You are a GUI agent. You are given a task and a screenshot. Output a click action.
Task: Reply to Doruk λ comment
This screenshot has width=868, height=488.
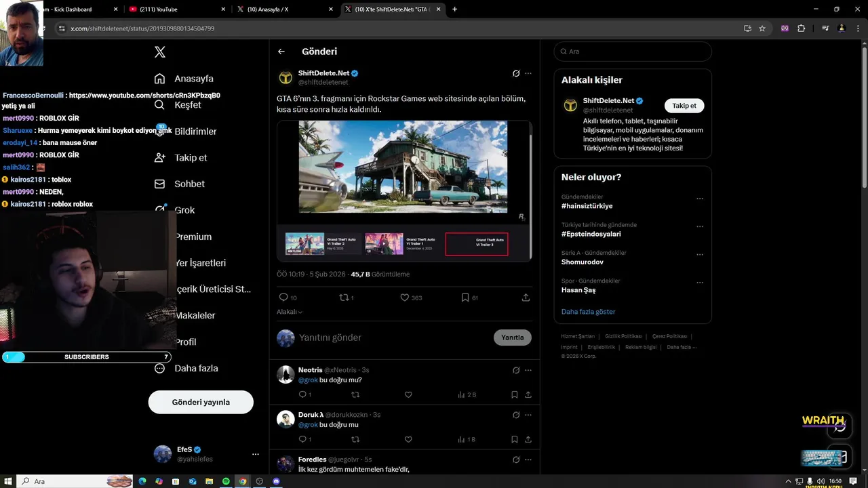coord(305,439)
